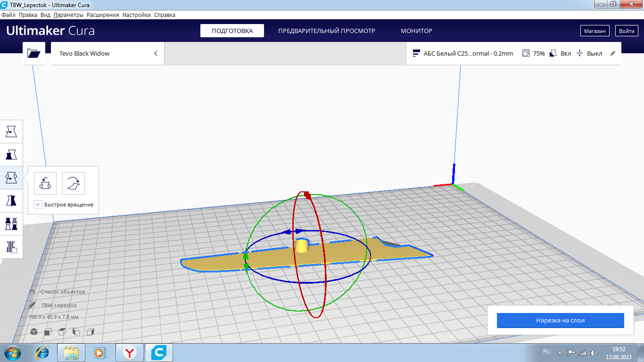The image size is (644, 362).
Task: Open the Расширения menu
Action: pyautogui.click(x=103, y=15)
